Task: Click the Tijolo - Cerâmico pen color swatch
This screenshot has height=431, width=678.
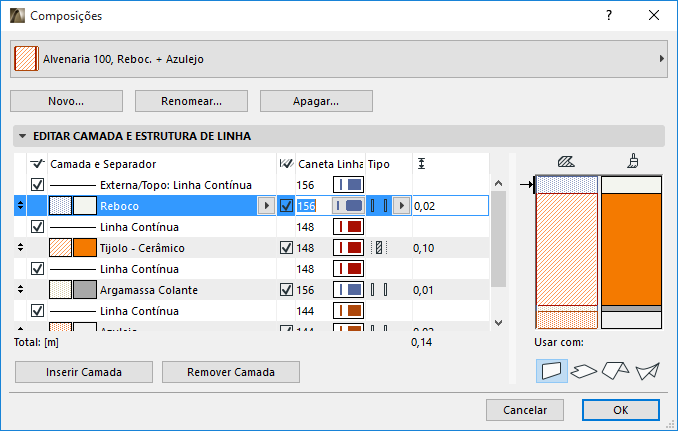Action: (x=347, y=248)
